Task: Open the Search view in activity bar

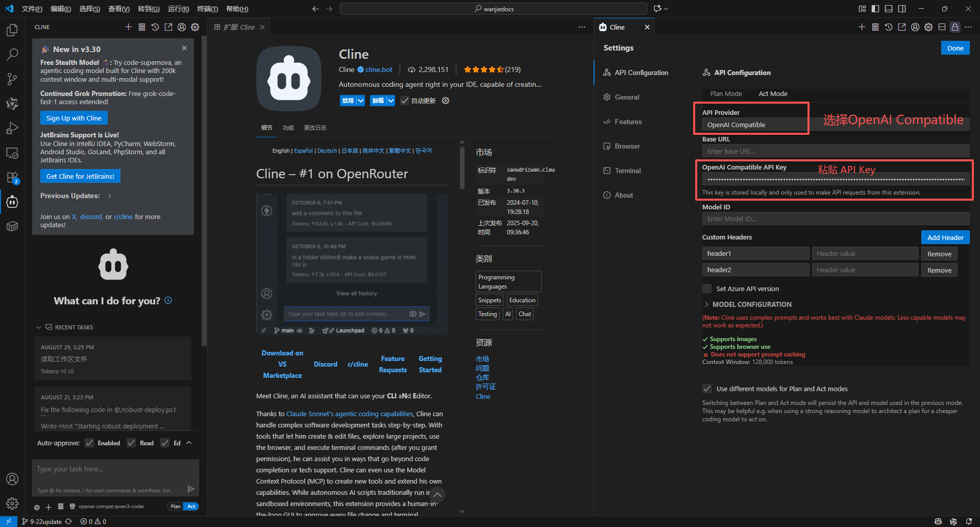Action: (12, 54)
